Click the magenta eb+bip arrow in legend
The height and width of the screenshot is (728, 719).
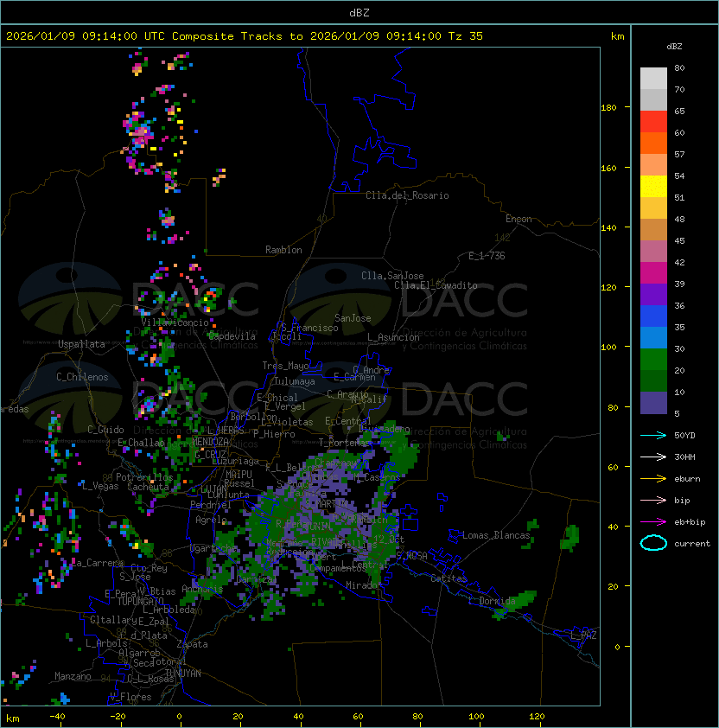tap(653, 522)
